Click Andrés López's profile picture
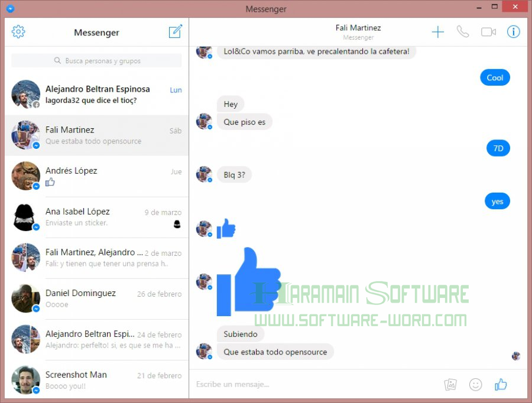The height and width of the screenshot is (403, 532). [x=26, y=175]
